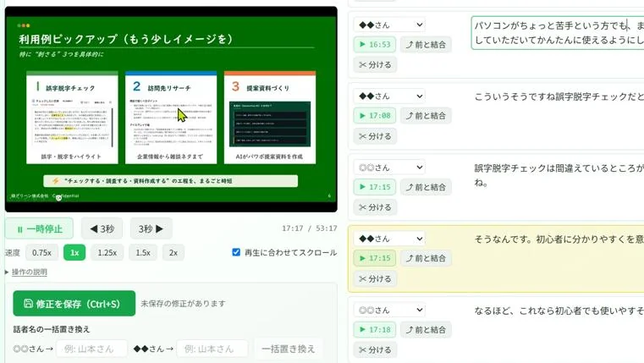Open speaker dropdown for 16:53 segment

389,25
